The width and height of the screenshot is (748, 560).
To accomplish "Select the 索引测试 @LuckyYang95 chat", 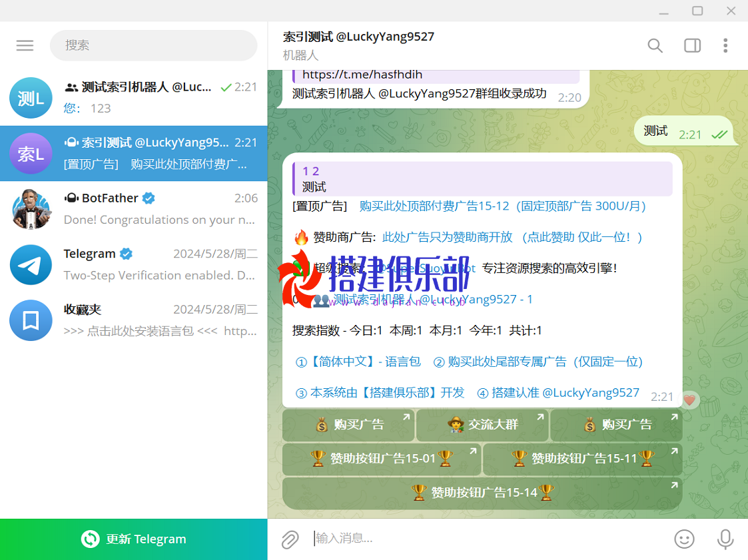I will 134,154.
